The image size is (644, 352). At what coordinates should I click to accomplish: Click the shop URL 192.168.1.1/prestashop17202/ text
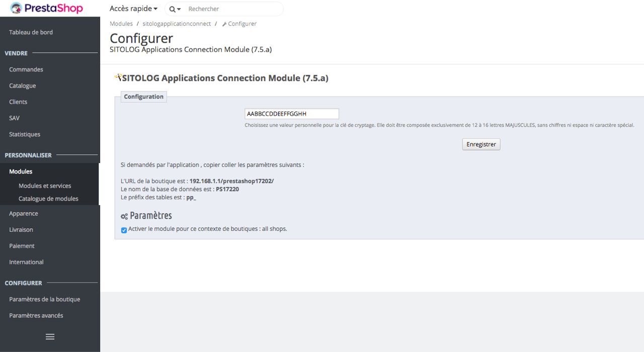[x=231, y=181]
